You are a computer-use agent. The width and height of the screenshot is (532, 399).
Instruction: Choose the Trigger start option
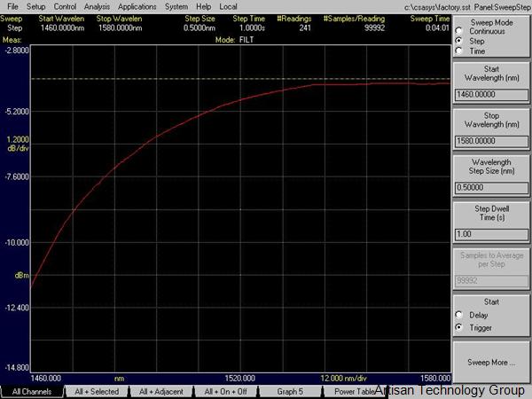pyautogui.click(x=458, y=328)
